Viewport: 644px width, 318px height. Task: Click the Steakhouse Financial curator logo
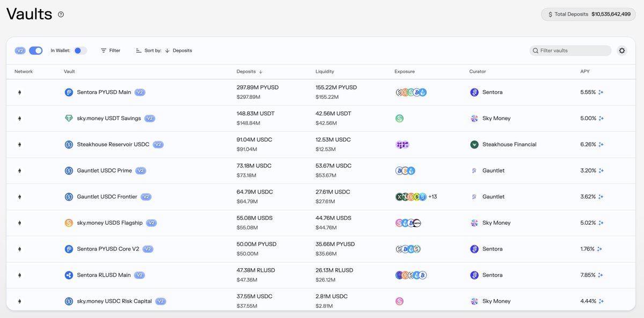click(474, 144)
